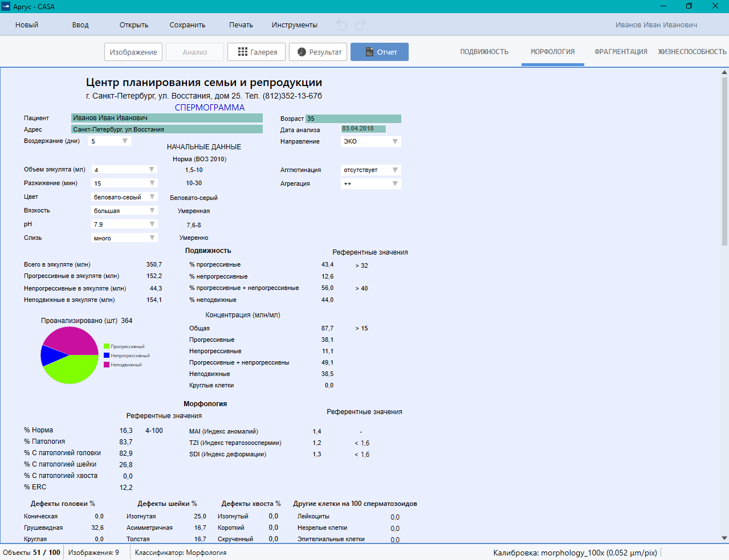Open the Направление ЭКО dropdown

tap(394, 141)
